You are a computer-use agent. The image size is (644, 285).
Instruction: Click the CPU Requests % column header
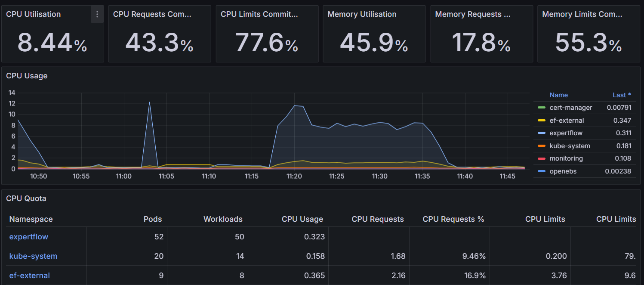[453, 219]
